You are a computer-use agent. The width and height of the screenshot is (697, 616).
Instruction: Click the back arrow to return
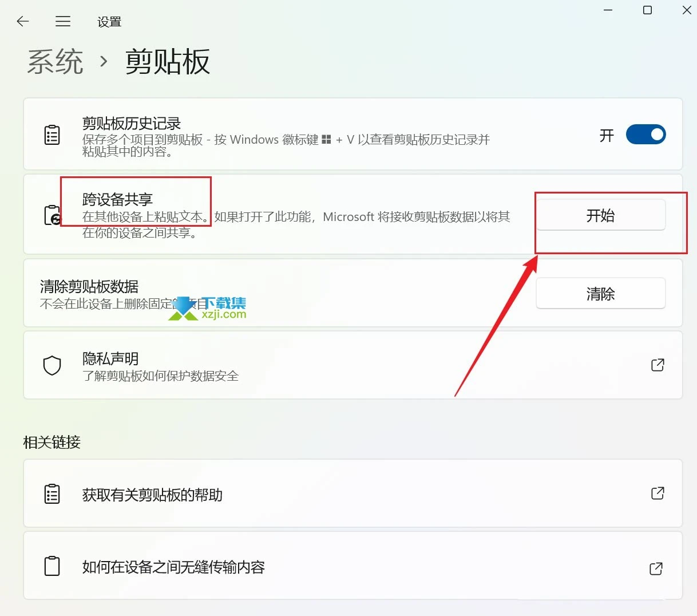tap(22, 21)
